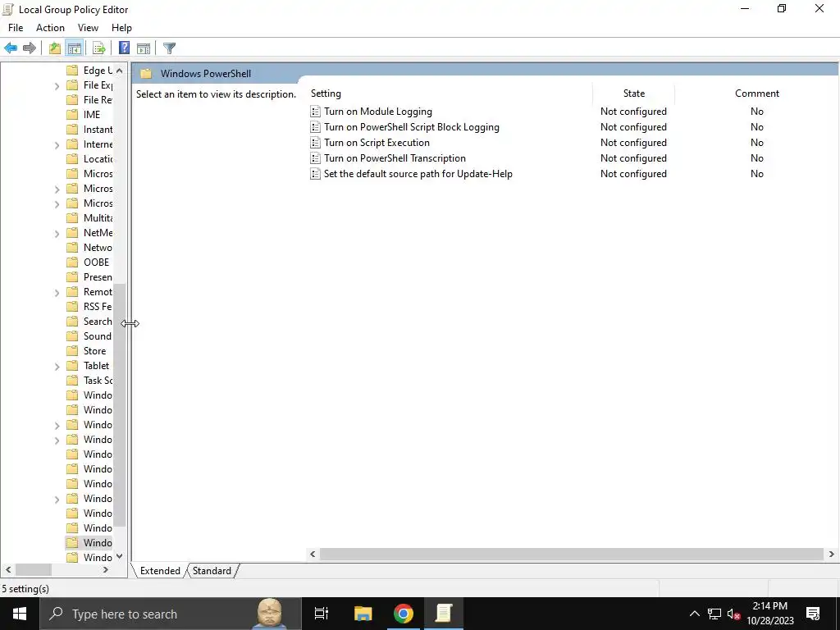Open the notification center icon
The image size is (840, 630).
tap(813, 614)
